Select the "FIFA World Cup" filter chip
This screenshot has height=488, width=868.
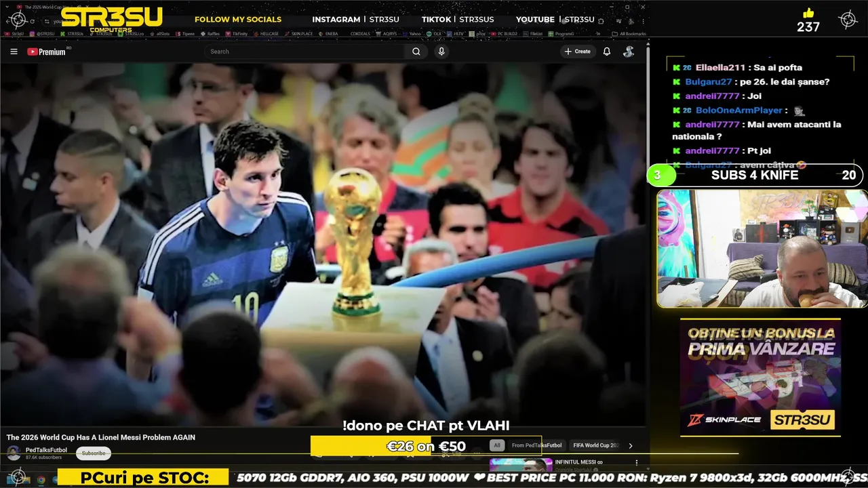[x=595, y=445]
